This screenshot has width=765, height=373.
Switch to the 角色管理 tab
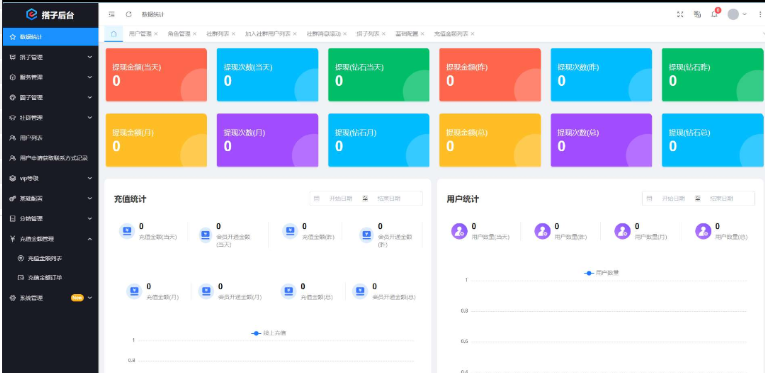179,34
